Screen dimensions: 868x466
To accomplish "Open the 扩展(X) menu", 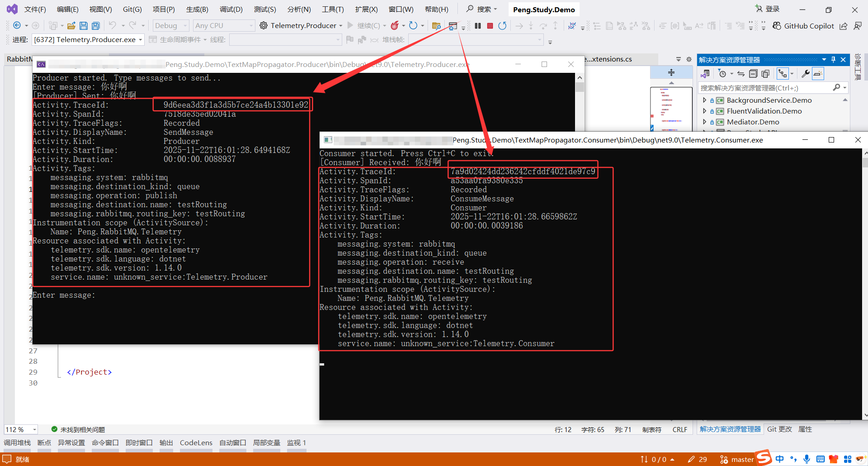I will 366,9.
